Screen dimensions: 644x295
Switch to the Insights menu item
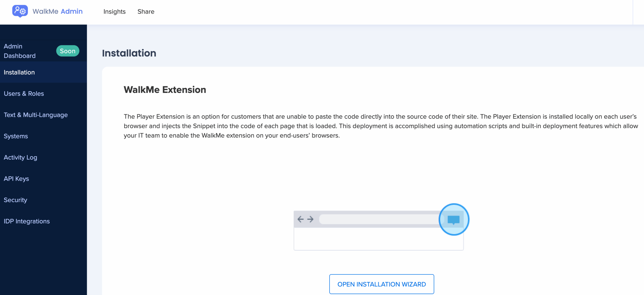click(114, 12)
